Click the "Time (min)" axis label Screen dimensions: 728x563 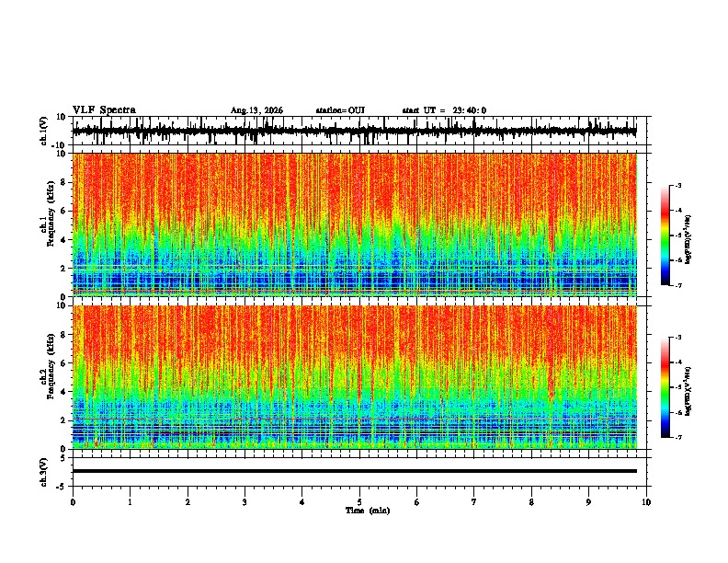click(368, 511)
